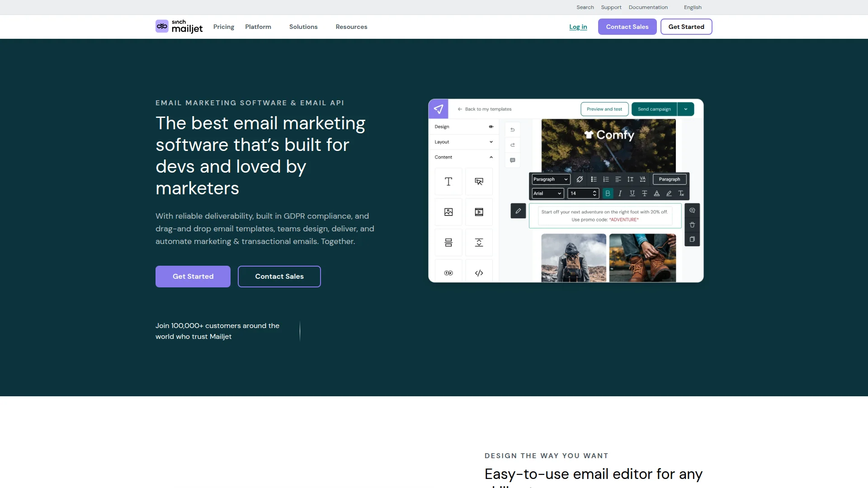
Task: Select the Text content block
Action: tap(448, 181)
